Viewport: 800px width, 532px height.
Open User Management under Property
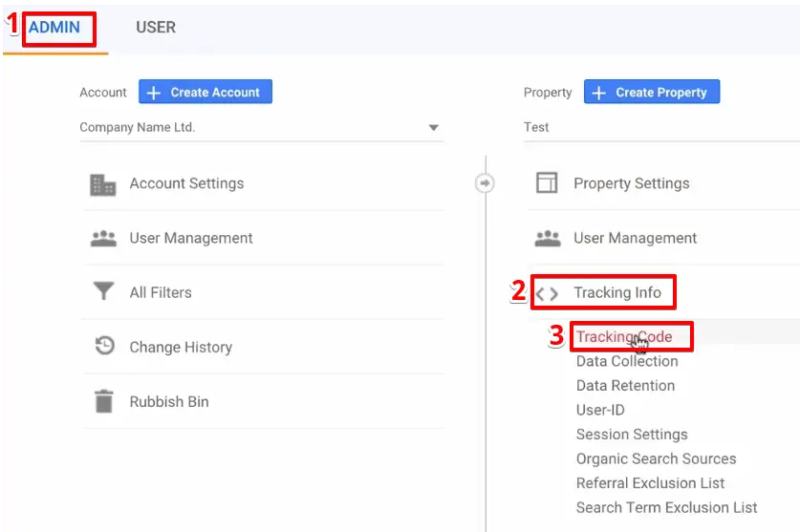coord(636,238)
